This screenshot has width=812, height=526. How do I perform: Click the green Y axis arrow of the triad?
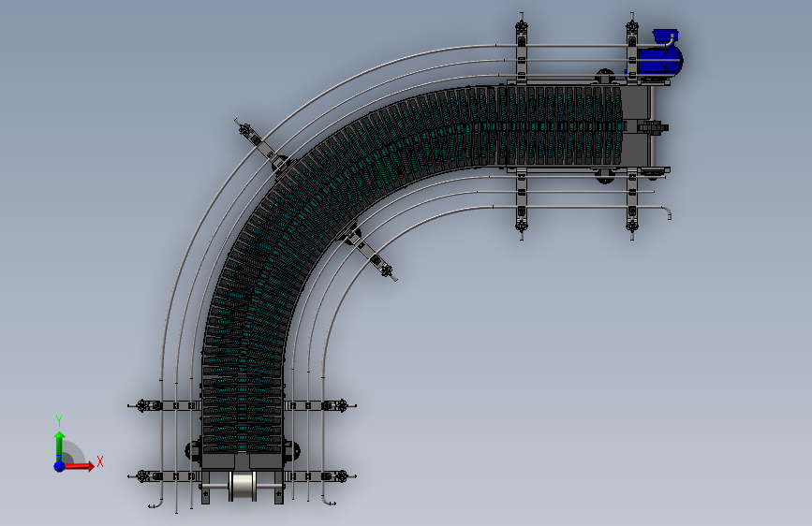(x=60, y=446)
